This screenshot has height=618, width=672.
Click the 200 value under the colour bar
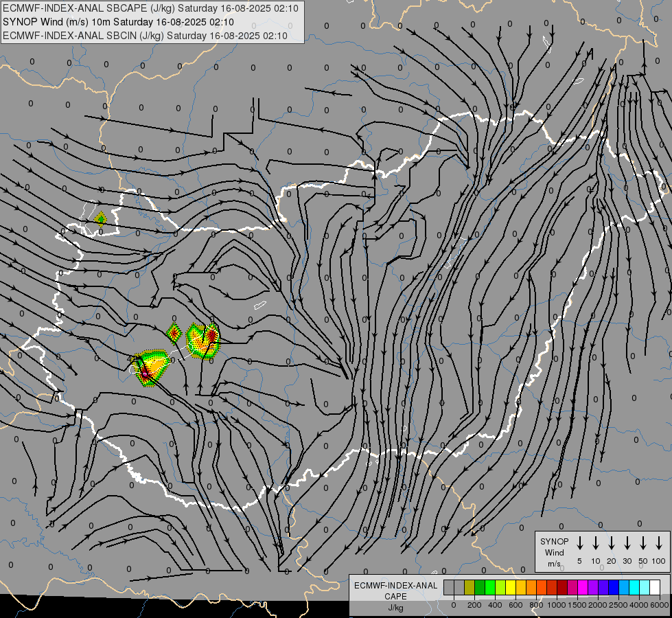[474, 605]
